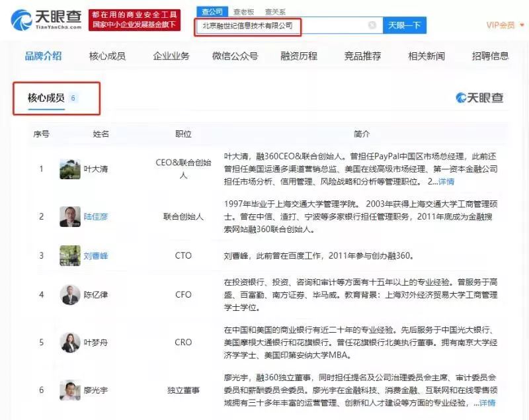
Task: Click the core members count badge 6
Action: pyautogui.click(x=73, y=98)
